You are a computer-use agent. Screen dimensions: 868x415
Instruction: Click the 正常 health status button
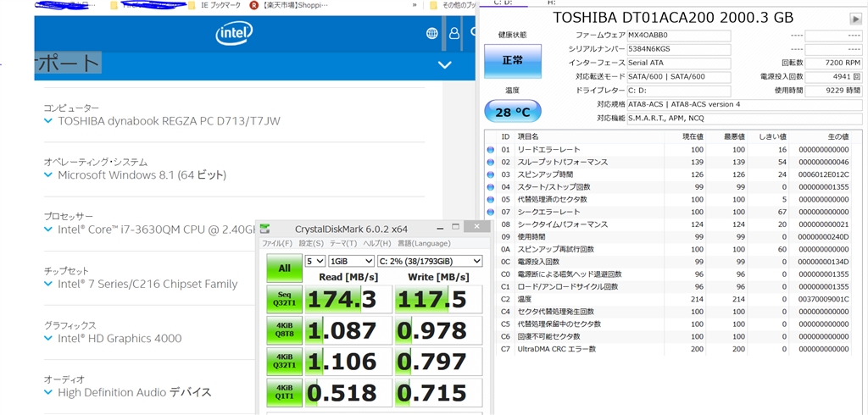513,61
